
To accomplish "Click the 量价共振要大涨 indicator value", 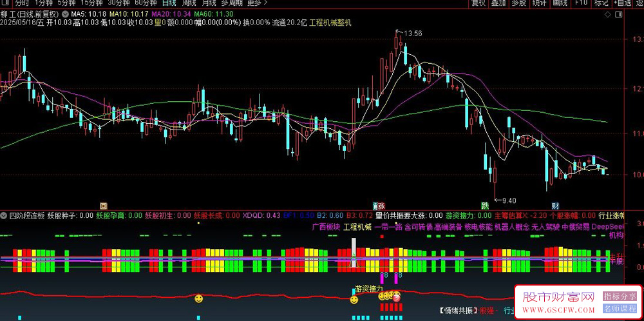I will click(x=409, y=215).
